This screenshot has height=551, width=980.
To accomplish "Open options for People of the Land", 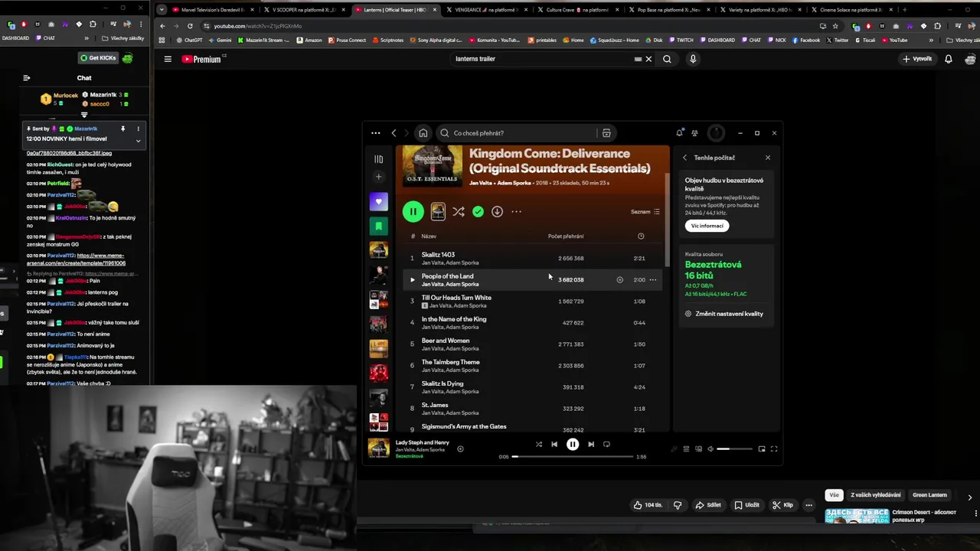I will (653, 279).
